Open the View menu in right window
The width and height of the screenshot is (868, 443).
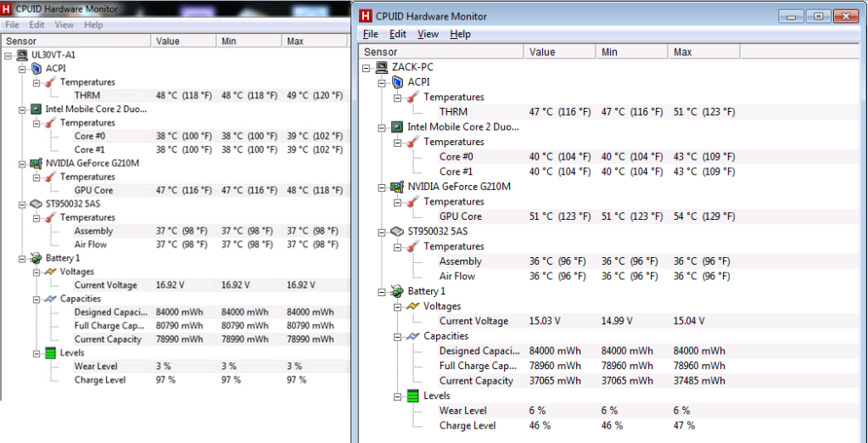pyautogui.click(x=428, y=34)
